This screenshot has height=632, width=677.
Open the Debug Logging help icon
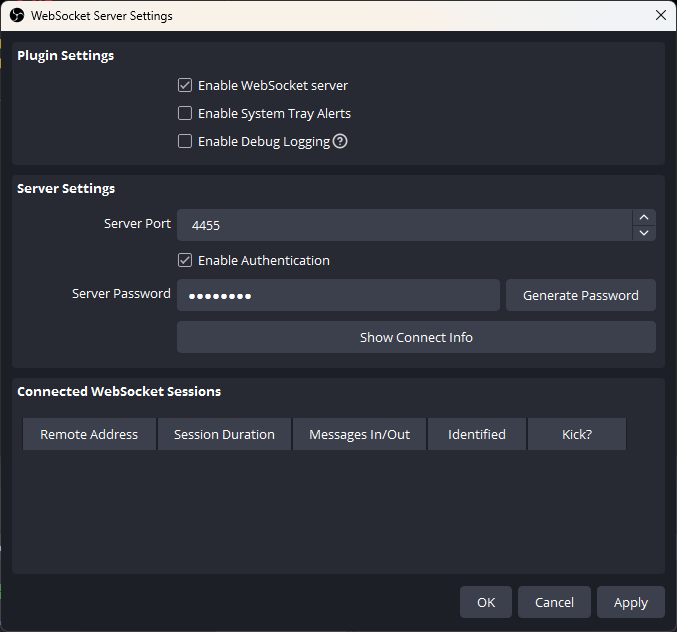click(x=340, y=141)
